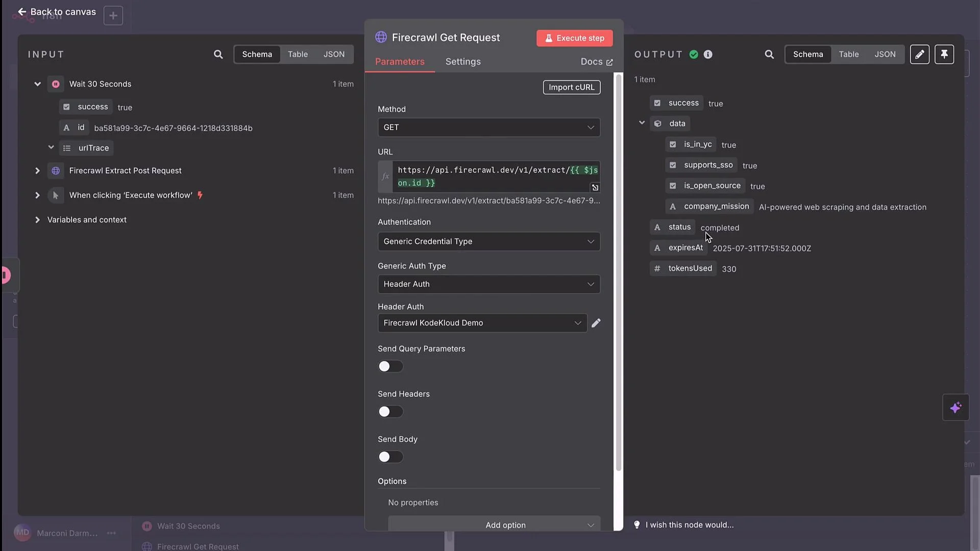The width and height of the screenshot is (980, 551).
Task: Click the success boolean icon in input
Action: 66,107
